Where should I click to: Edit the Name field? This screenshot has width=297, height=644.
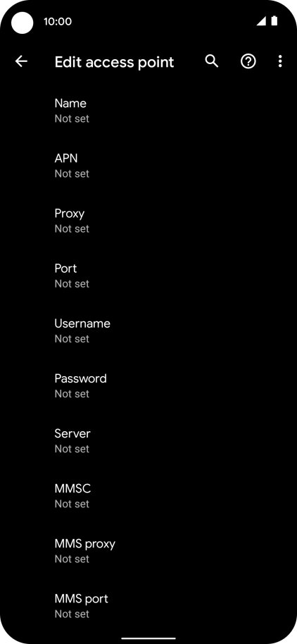(x=148, y=111)
